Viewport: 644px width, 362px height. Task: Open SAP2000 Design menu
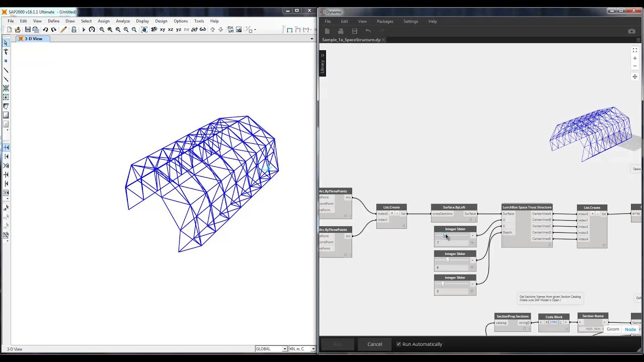click(161, 21)
